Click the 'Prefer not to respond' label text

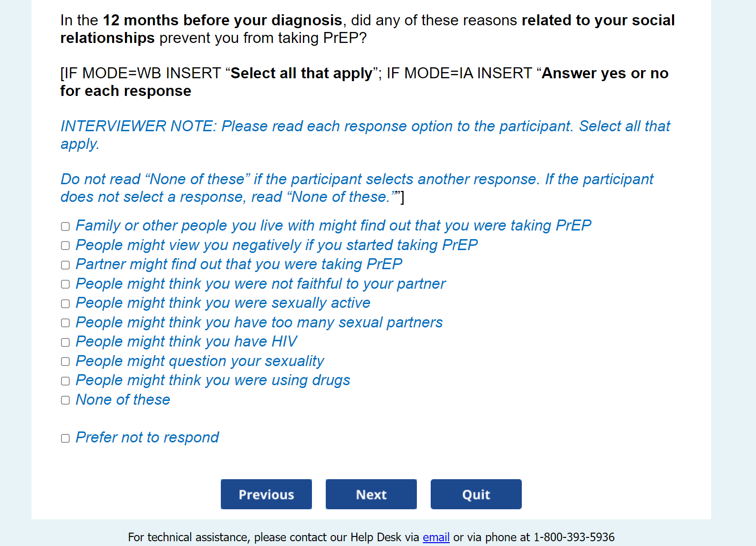[x=147, y=437]
